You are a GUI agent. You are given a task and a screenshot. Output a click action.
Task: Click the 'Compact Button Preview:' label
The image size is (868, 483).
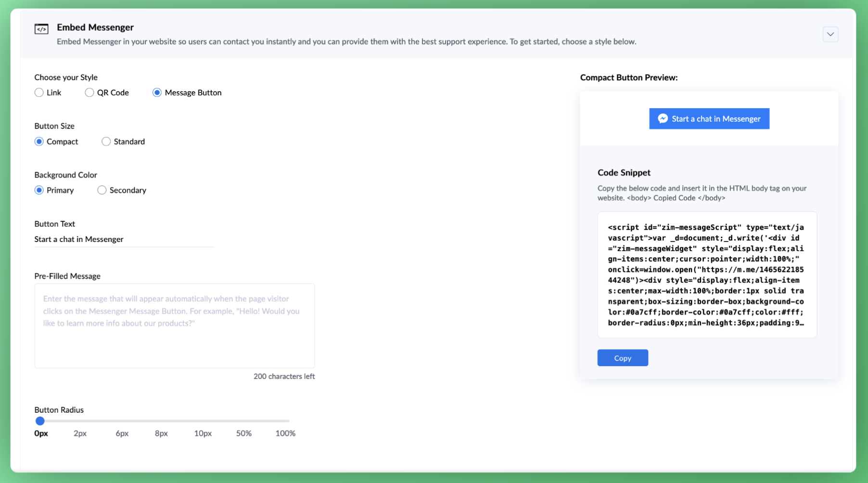pos(628,77)
